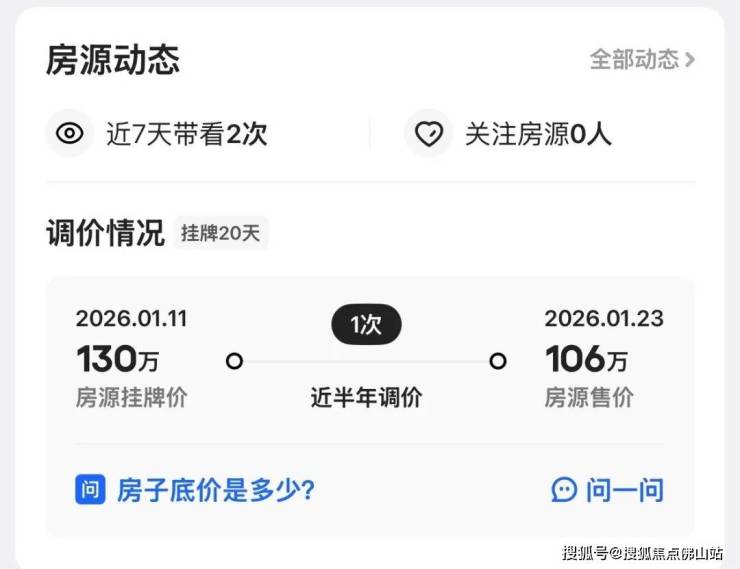Click the 130万 listing price
The image size is (740, 569).
click(x=117, y=358)
